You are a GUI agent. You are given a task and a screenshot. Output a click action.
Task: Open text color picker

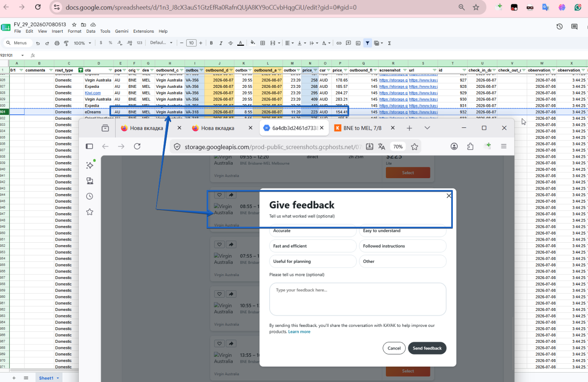241,43
